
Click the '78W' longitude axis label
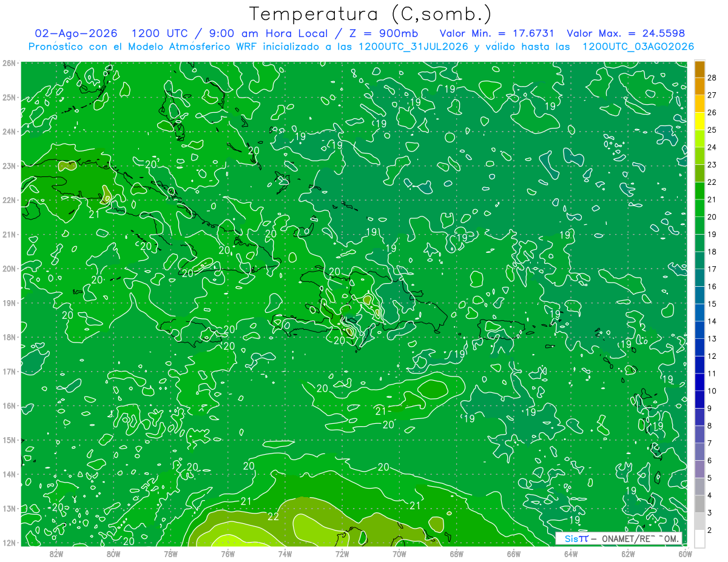(170, 554)
